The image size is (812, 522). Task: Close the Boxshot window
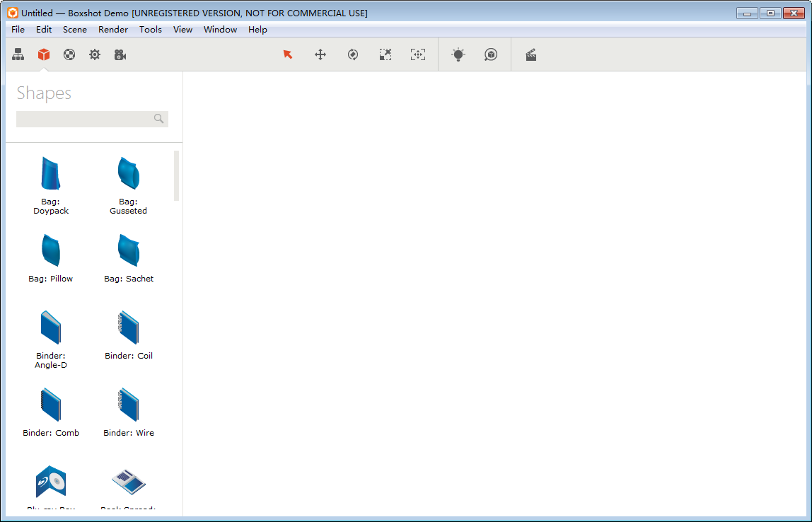click(794, 13)
